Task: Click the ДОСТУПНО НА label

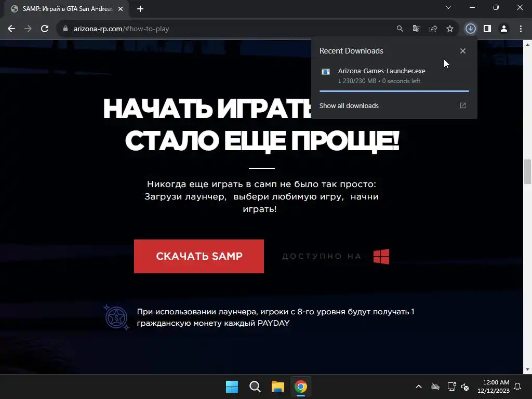Action: tap(322, 256)
